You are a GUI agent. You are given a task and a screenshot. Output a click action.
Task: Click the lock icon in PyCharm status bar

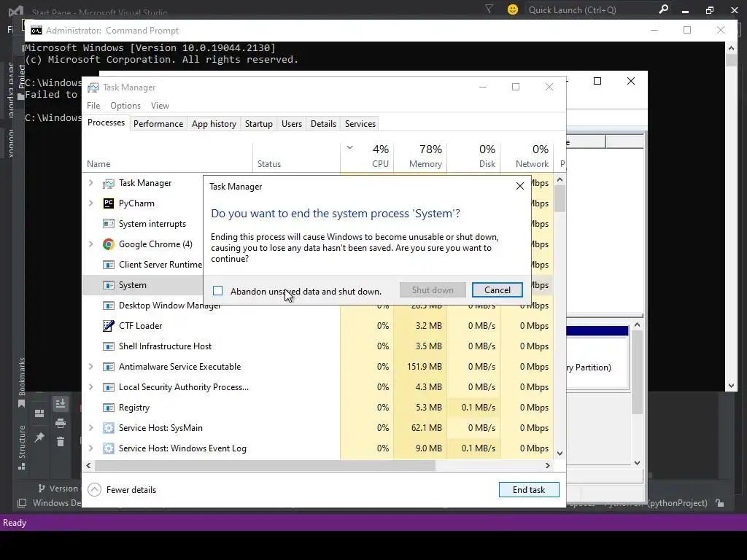(x=720, y=503)
